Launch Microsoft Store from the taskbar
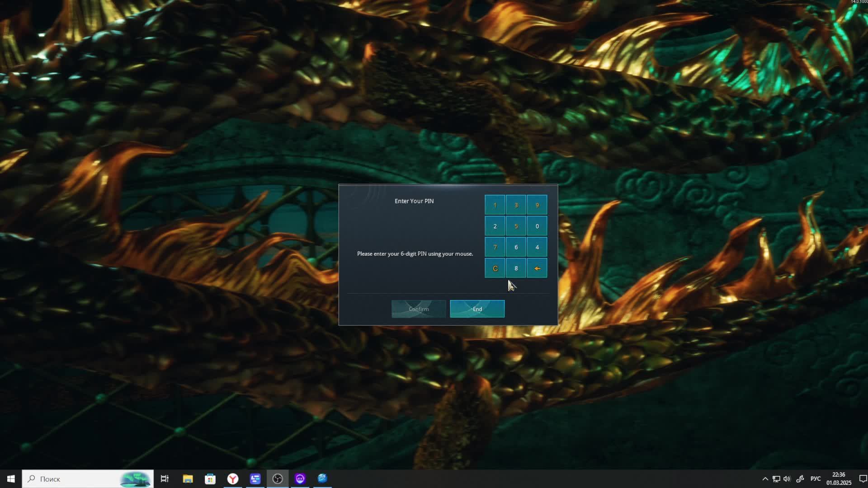Image resolution: width=868 pixels, height=488 pixels. coord(210,479)
